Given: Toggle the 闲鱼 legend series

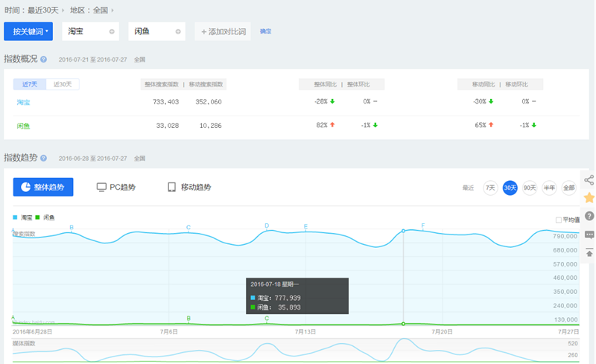Looking at the screenshot, I should [x=45, y=217].
